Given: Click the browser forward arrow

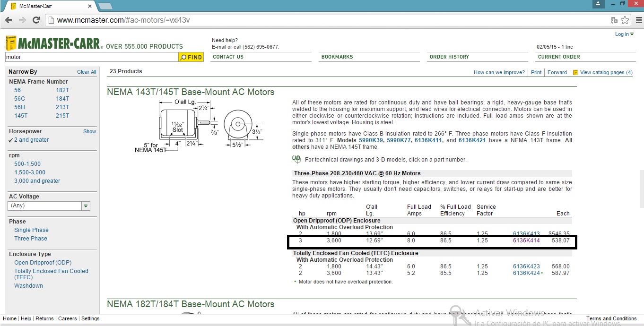Looking at the screenshot, I should pos(22,20).
